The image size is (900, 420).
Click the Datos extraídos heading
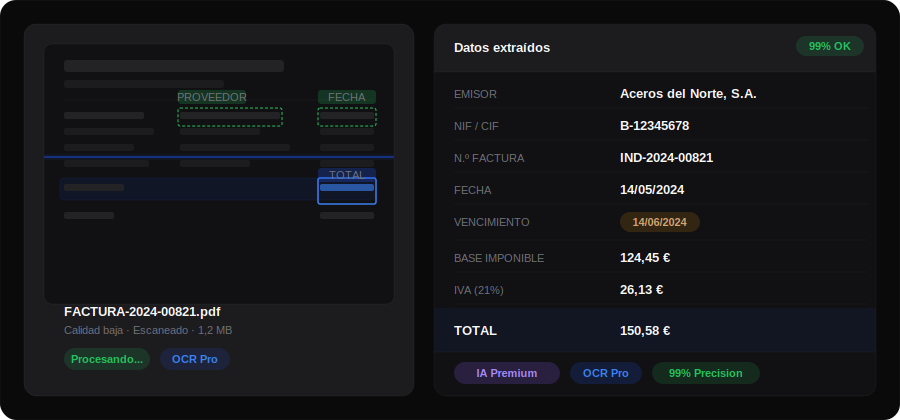pos(502,48)
